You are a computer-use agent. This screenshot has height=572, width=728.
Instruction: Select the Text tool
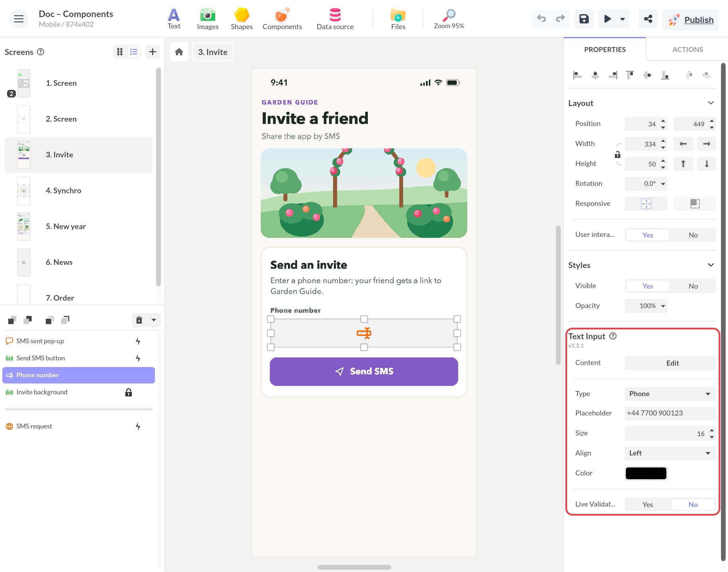[174, 19]
